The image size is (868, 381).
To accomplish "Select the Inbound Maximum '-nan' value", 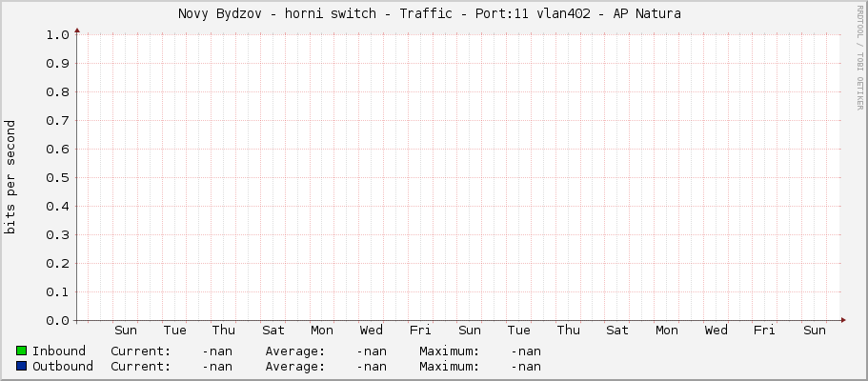I will tap(526, 351).
